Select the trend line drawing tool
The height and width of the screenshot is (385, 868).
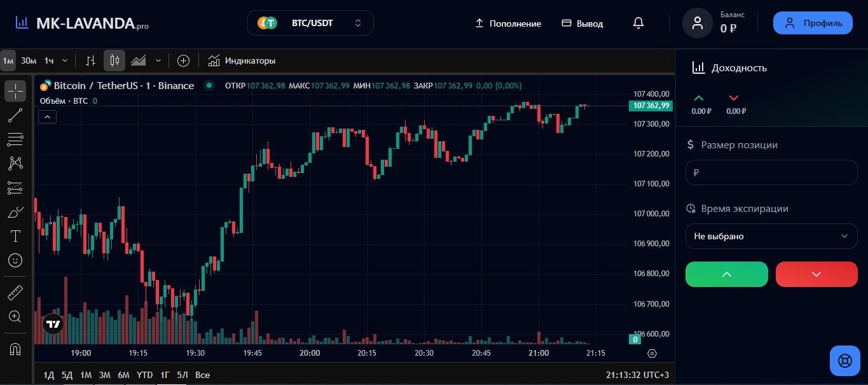coord(15,115)
